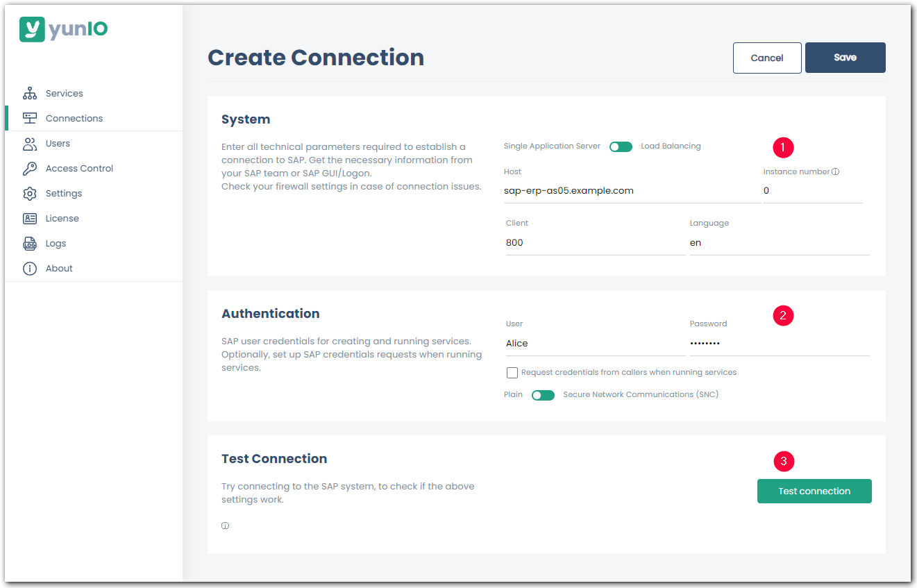Image resolution: width=917 pixels, height=588 pixels.
Task: Cancel creating the connection
Action: (767, 58)
